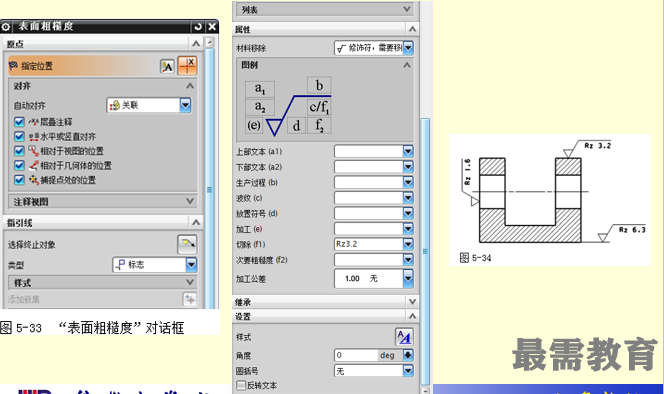Click the reset arrow icon in title bar
Image resolution: width=664 pixels, height=394 pixels.
198,27
